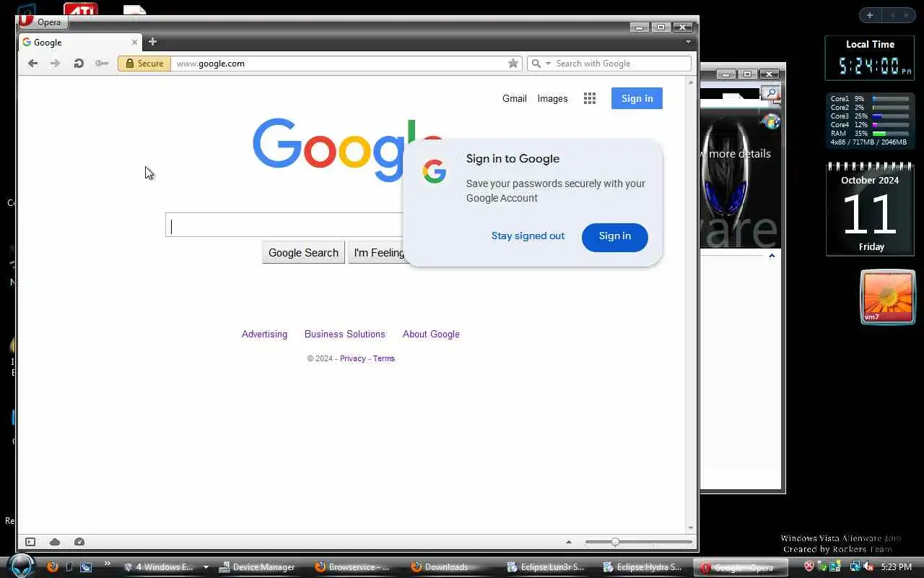924x578 pixels.
Task: Bookmark page with the star icon
Action: point(513,64)
